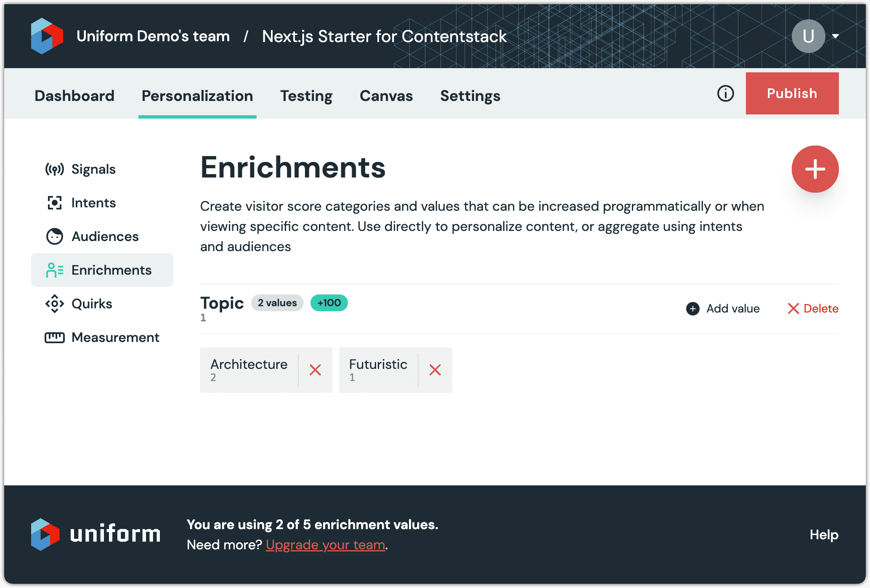Click the U user avatar
The image size is (870, 588).
point(808,36)
